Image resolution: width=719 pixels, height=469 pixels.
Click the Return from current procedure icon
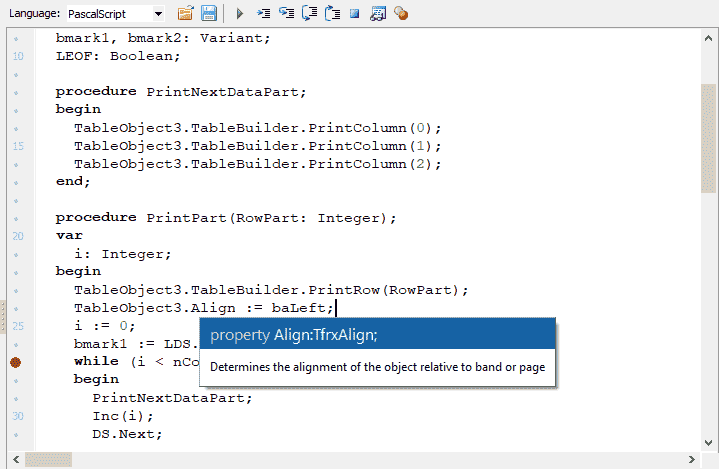click(x=332, y=13)
